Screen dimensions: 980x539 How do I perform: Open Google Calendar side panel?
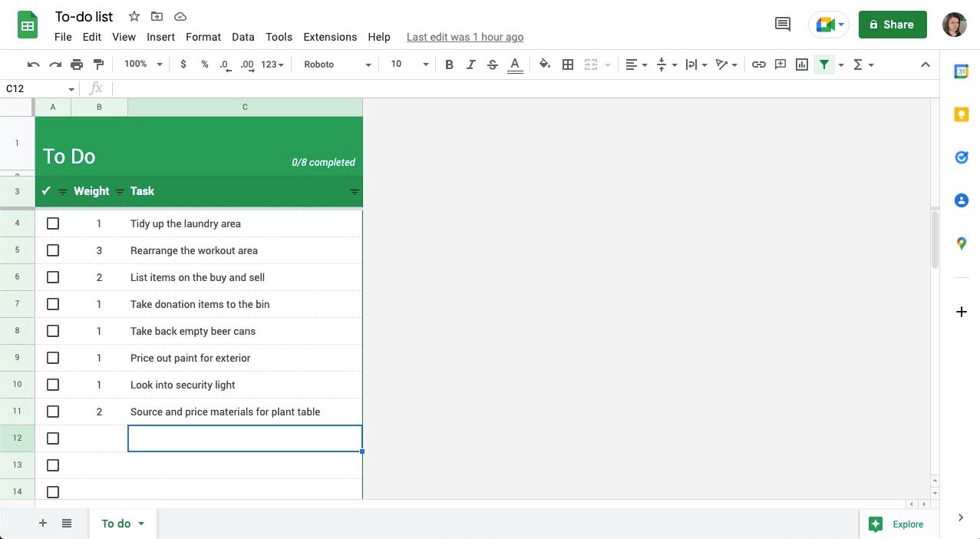click(x=961, y=71)
